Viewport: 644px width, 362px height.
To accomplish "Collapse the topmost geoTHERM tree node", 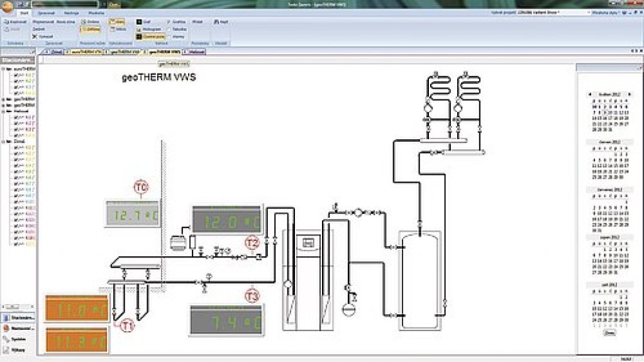I will [x=4, y=69].
